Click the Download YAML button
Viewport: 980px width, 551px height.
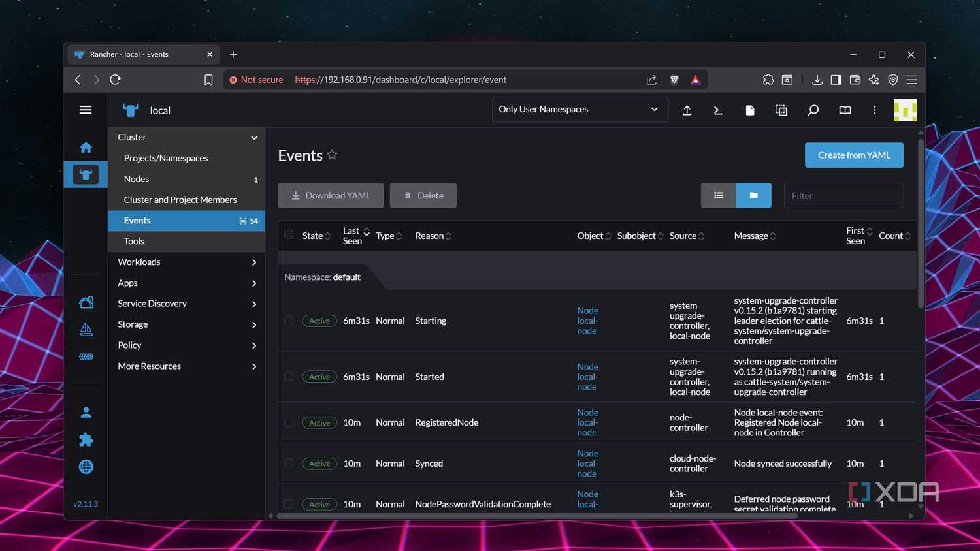point(331,195)
